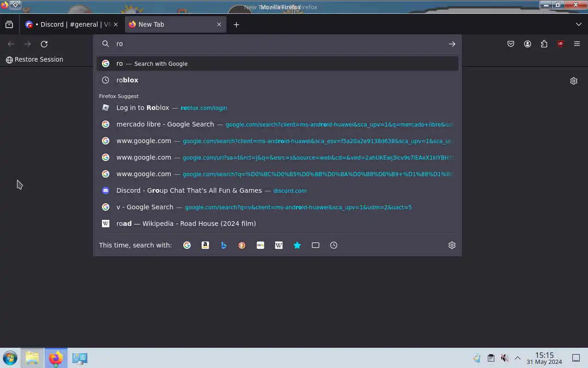Image resolution: width=588 pixels, height=368 pixels.
Task: Open 'v - Google Search' suggestion
Action: coord(277,207)
